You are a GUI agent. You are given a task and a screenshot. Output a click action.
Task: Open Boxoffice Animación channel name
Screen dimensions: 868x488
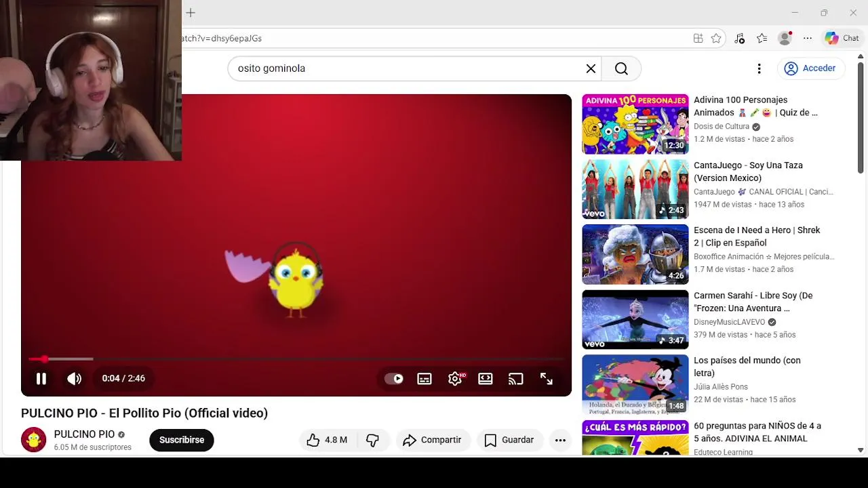[x=764, y=257]
